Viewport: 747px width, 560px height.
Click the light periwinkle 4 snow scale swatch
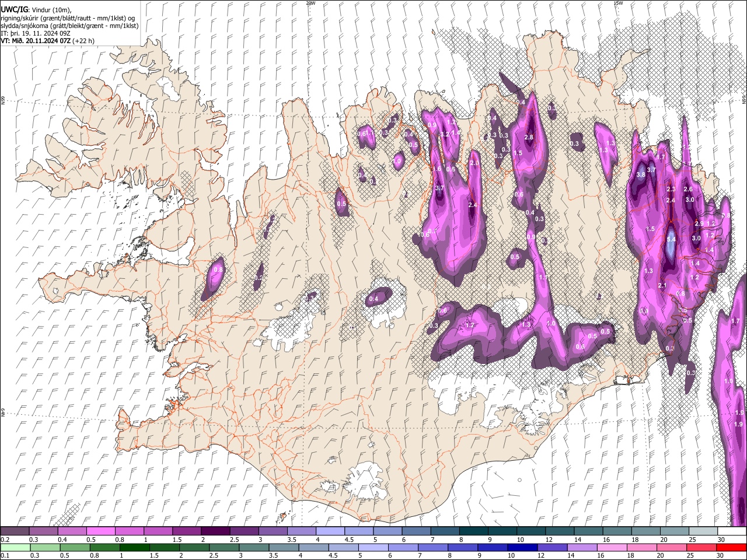click(x=330, y=531)
